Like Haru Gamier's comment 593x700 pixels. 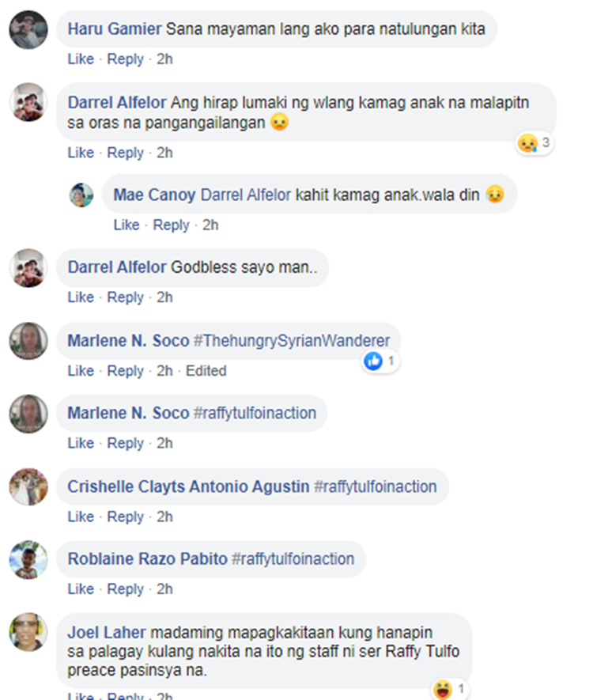tap(81, 59)
